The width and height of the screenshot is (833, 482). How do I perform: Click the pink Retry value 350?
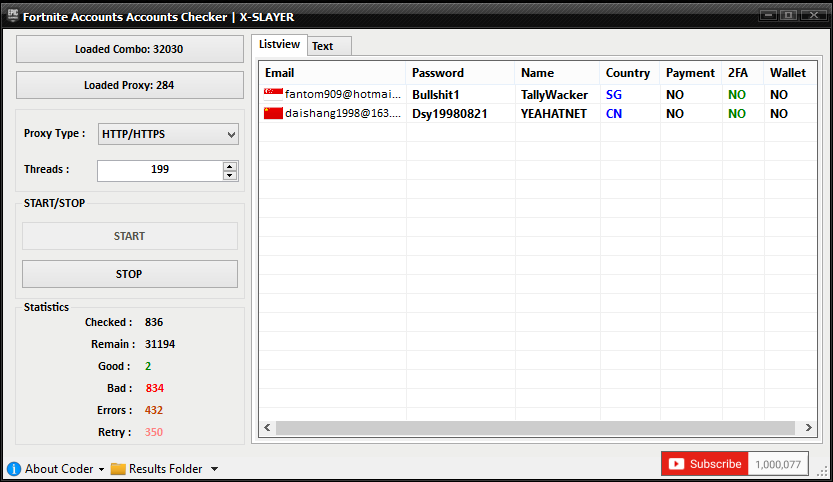point(154,432)
